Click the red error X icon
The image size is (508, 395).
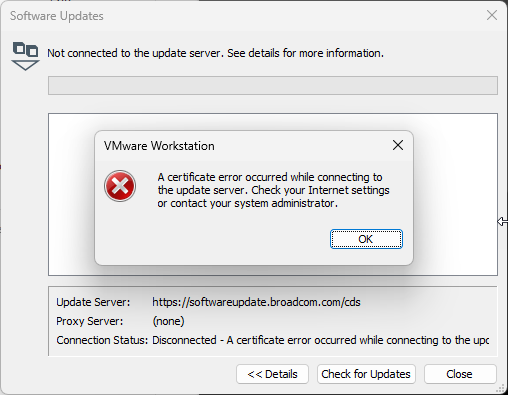pos(120,186)
